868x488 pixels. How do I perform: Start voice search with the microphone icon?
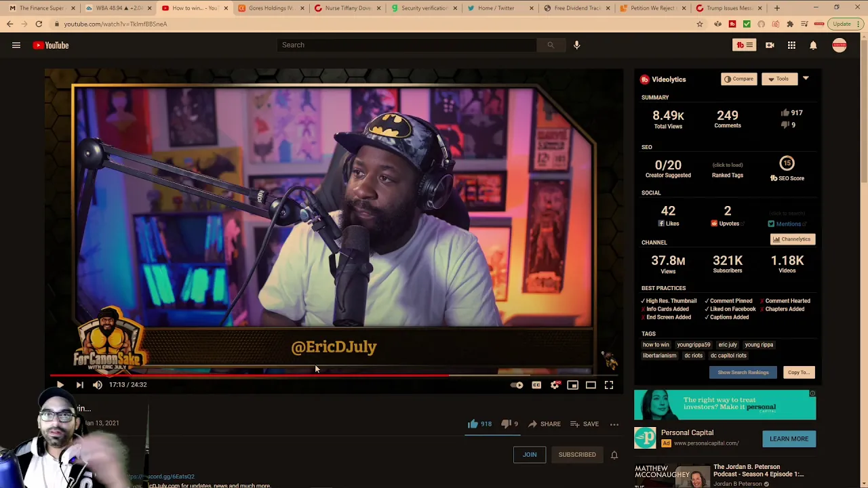[x=576, y=45]
